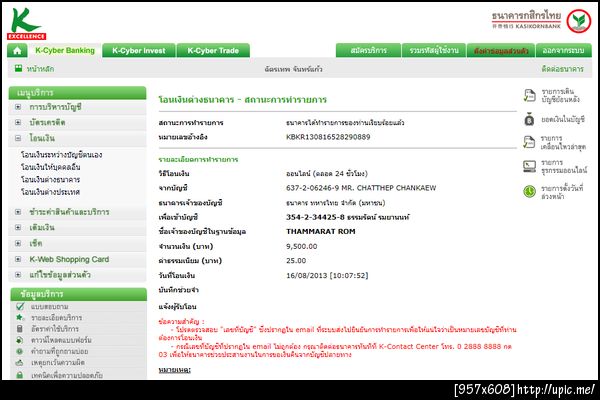Click the destination account 354-2-34425-8 text
The image size is (600, 400).
pos(315,217)
